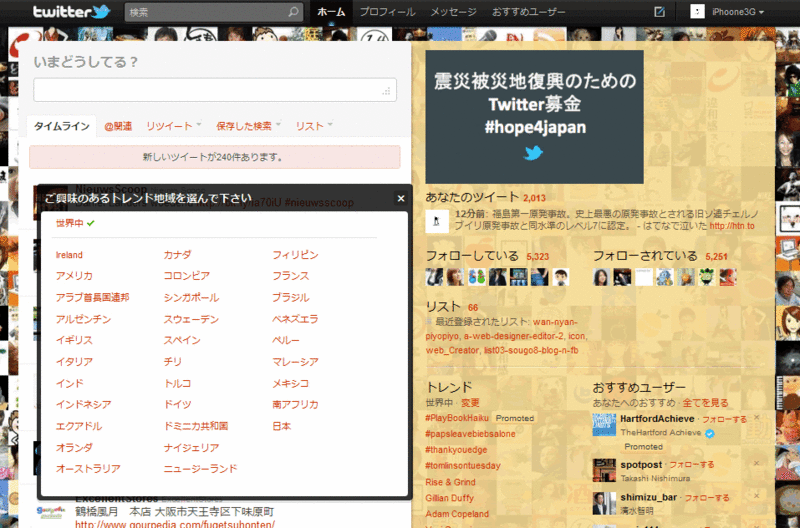Screen dimensions: 800x528
Task: Choose インドネシア as trend region
Action: point(83,405)
